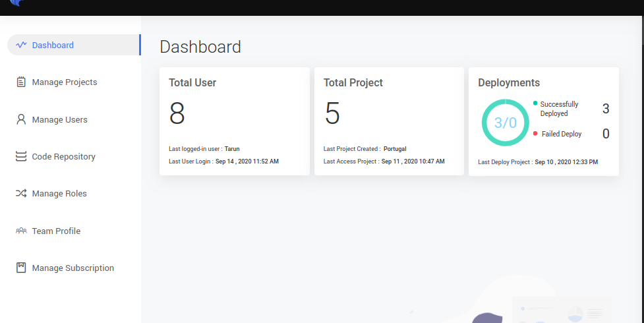The height and width of the screenshot is (323, 644).
Task: Click the last logged-in user name Tarun
Action: (x=232, y=149)
